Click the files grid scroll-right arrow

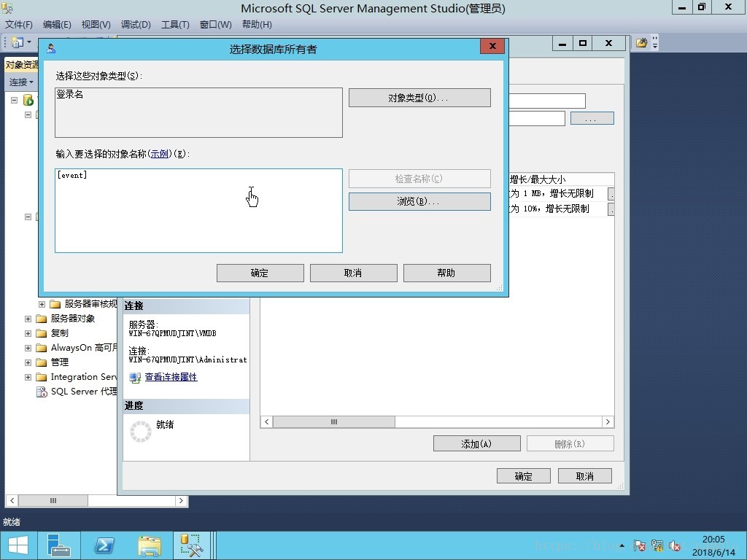point(608,422)
